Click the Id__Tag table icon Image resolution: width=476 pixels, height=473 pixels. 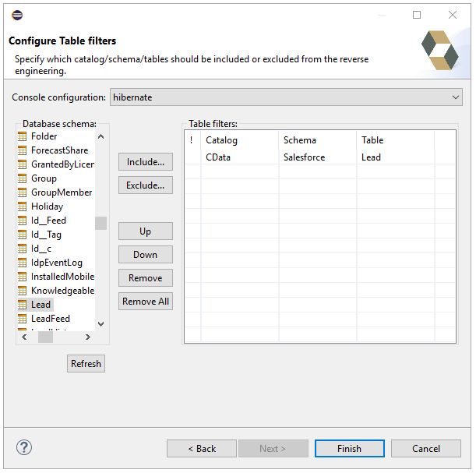pos(23,235)
